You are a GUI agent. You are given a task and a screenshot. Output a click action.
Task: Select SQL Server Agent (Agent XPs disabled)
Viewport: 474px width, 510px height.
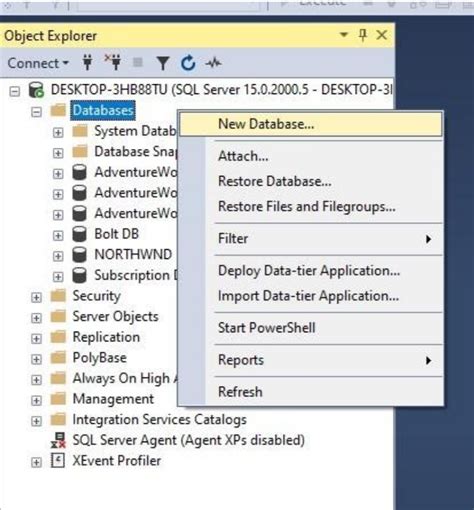pyautogui.click(x=189, y=440)
